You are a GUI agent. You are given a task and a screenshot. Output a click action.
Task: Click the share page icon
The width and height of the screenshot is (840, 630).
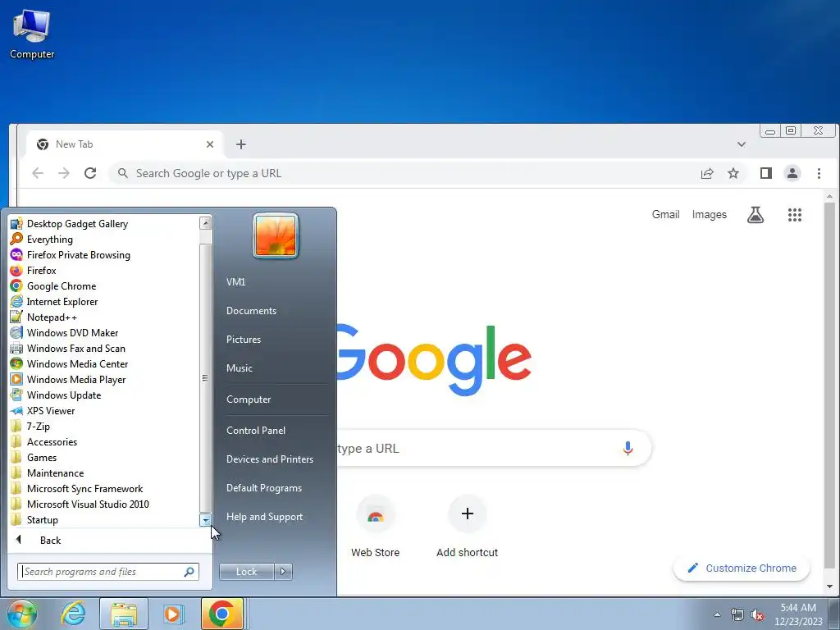pyautogui.click(x=707, y=173)
